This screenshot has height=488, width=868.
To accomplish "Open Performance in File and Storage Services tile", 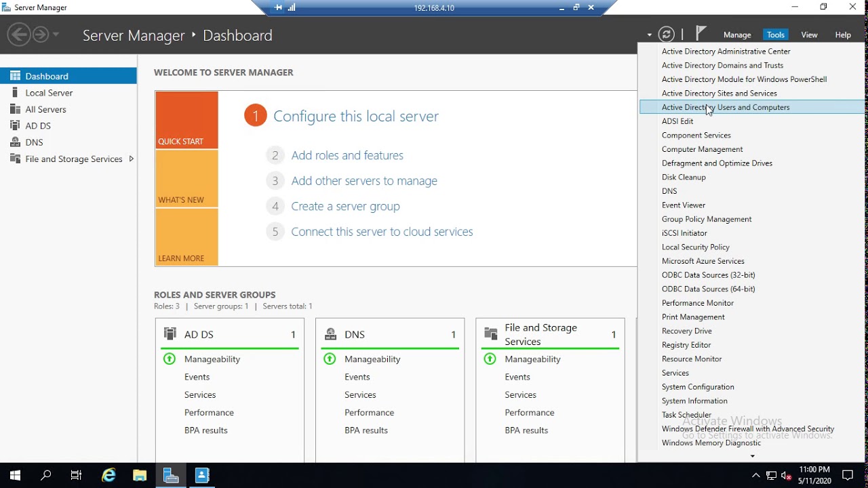I will click(x=529, y=413).
